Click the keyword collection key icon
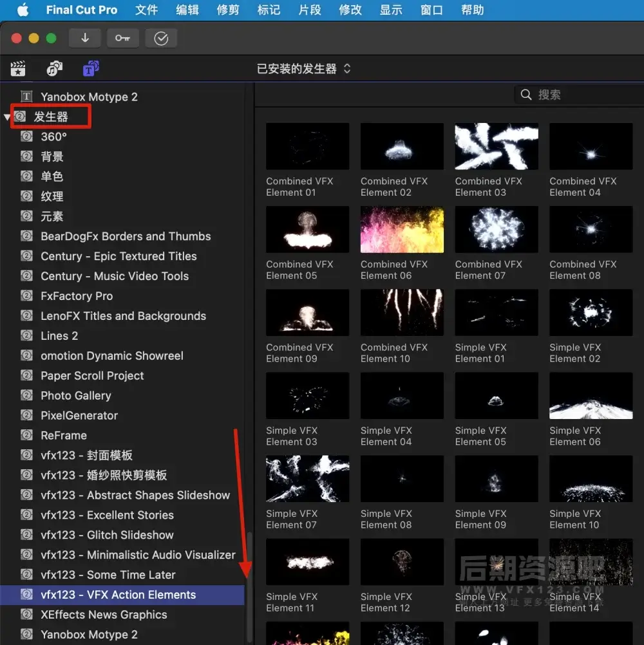Screen dimensions: 644x645 [x=122, y=38]
